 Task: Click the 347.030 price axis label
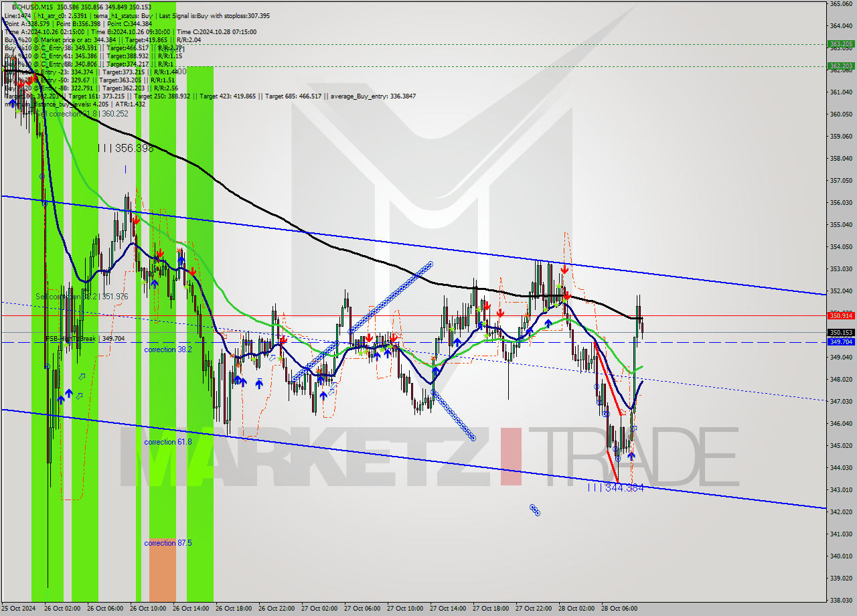click(x=841, y=402)
